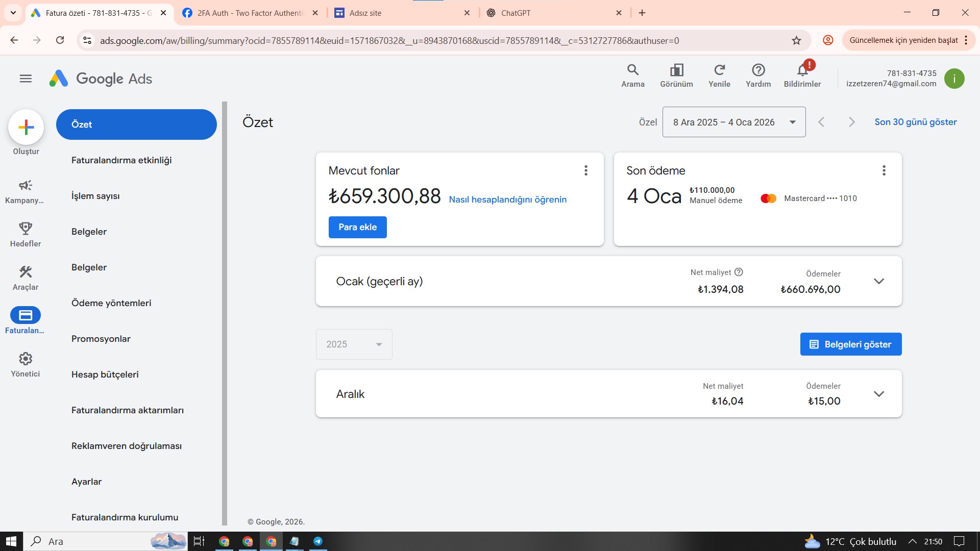The height and width of the screenshot is (551, 980).
Task: Click the Windows taskbar search box
Action: [106, 541]
